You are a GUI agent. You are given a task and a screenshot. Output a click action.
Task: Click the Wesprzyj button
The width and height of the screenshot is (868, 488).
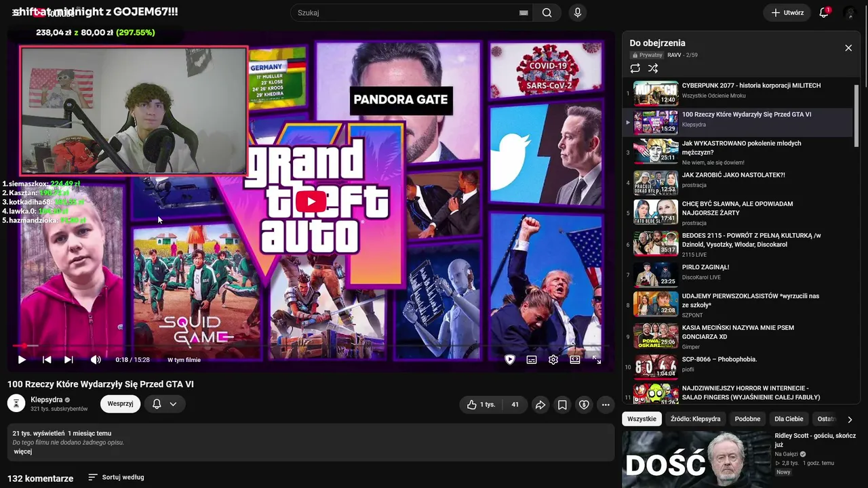(120, 403)
